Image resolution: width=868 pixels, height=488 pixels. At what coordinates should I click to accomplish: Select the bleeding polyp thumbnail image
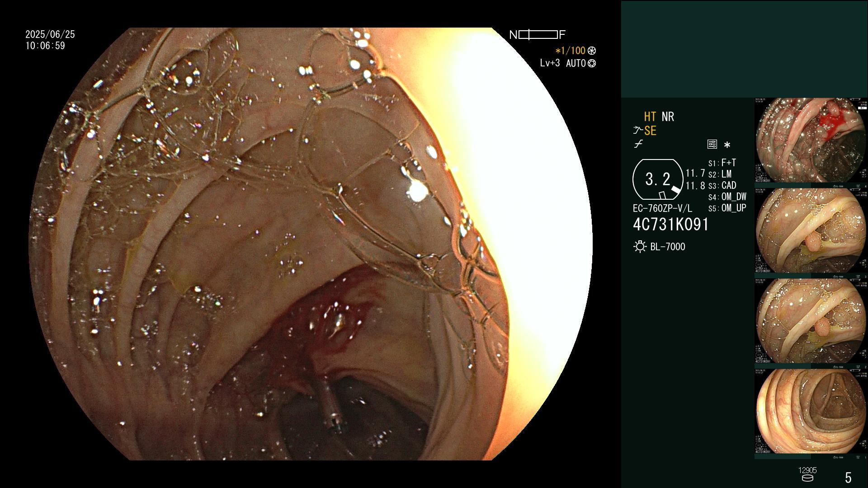click(811, 140)
